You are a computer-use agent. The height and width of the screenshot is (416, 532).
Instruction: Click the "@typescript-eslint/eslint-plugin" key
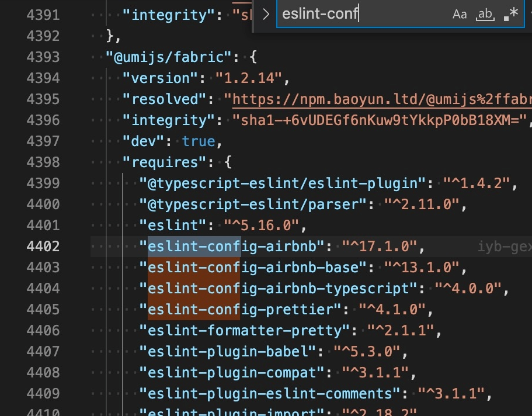pos(283,183)
